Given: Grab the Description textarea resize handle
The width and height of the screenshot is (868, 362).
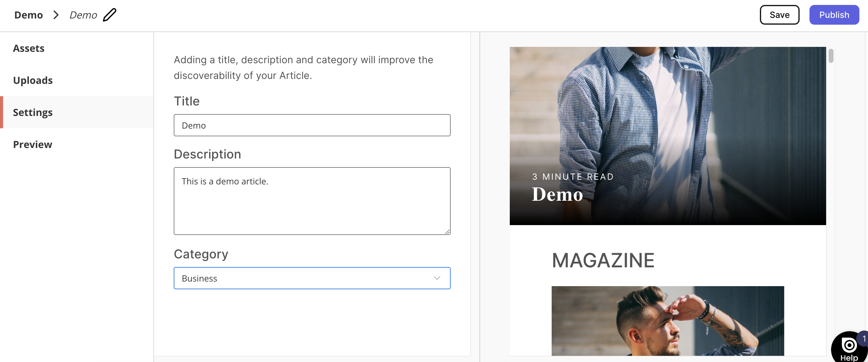Looking at the screenshot, I should click(x=447, y=232).
